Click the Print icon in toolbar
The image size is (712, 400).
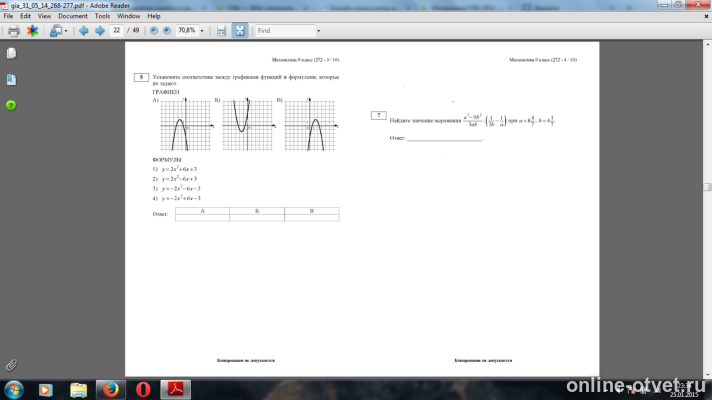coord(14,31)
